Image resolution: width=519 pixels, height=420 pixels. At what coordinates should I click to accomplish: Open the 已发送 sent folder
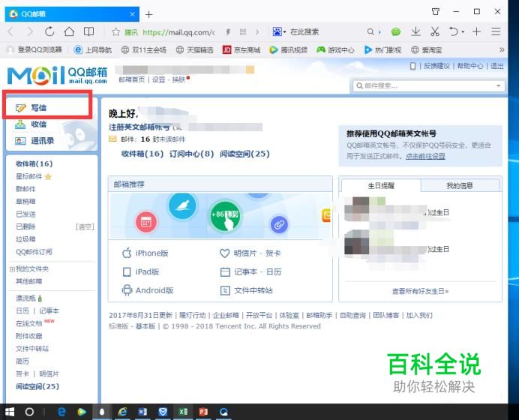click(x=25, y=214)
